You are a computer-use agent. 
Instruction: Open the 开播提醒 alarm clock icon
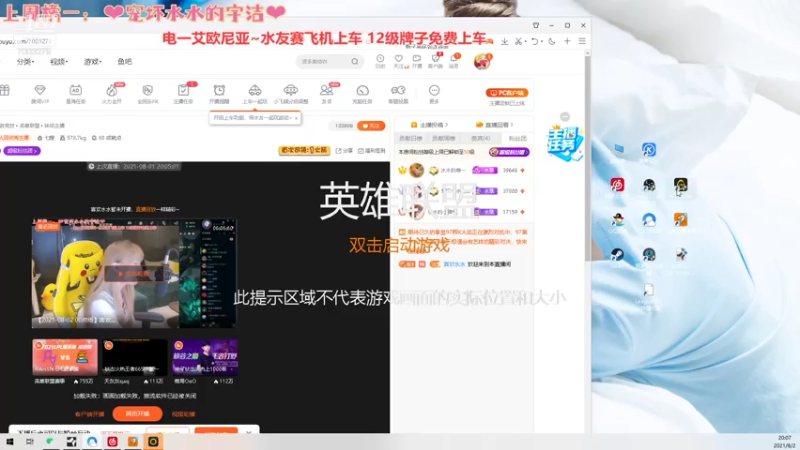tap(219, 94)
